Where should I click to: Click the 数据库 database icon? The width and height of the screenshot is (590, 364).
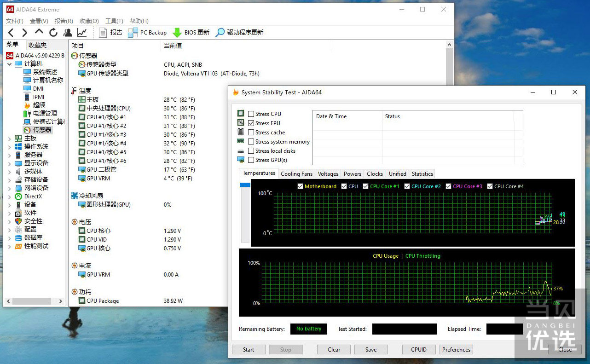coord(18,237)
